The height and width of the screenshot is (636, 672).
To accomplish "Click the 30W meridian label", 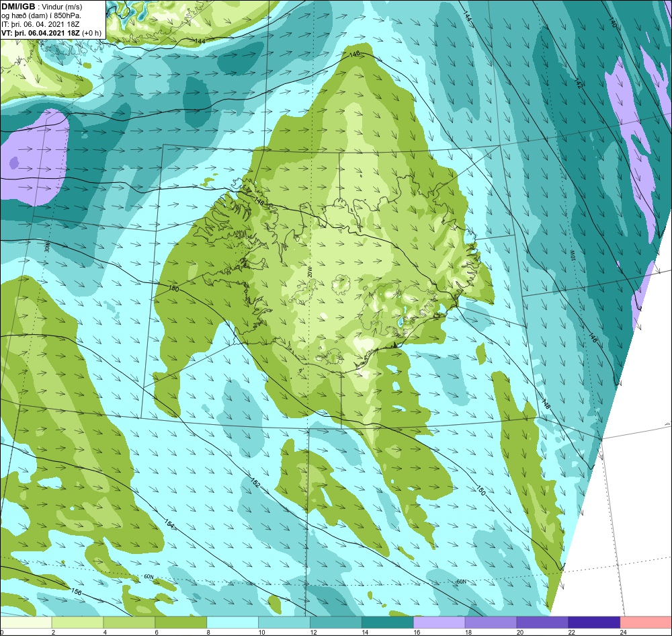I will coord(47,246).
